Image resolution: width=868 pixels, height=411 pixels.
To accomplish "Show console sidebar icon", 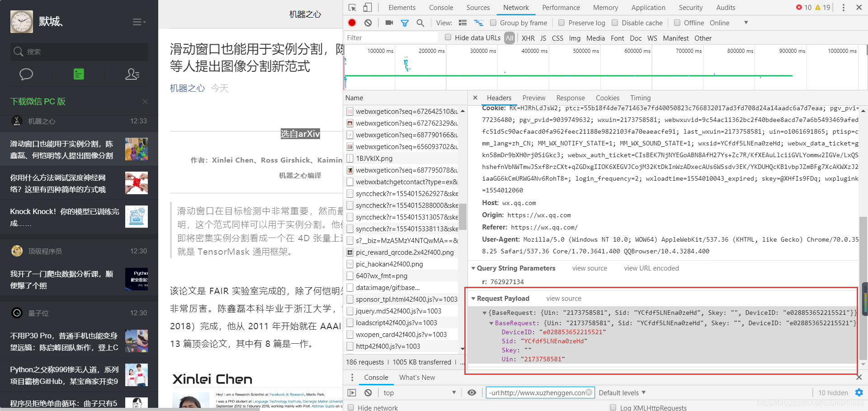I will pyautogui.click(x=352, y=393).
